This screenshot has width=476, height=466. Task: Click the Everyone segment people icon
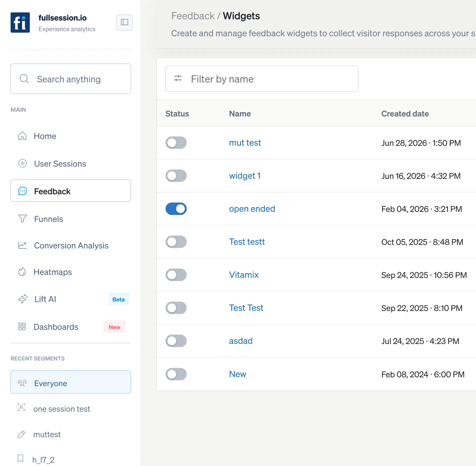pyautogui.click(x=22, y=383)
